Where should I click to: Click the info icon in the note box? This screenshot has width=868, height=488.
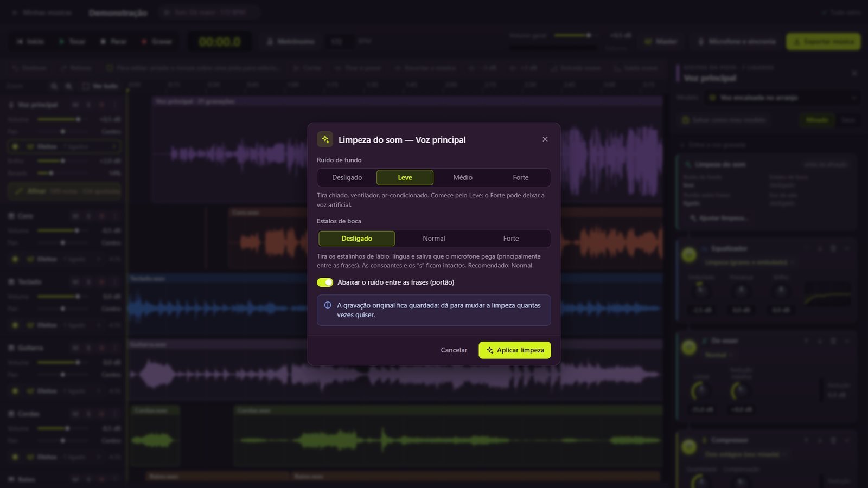pos(328,305)
